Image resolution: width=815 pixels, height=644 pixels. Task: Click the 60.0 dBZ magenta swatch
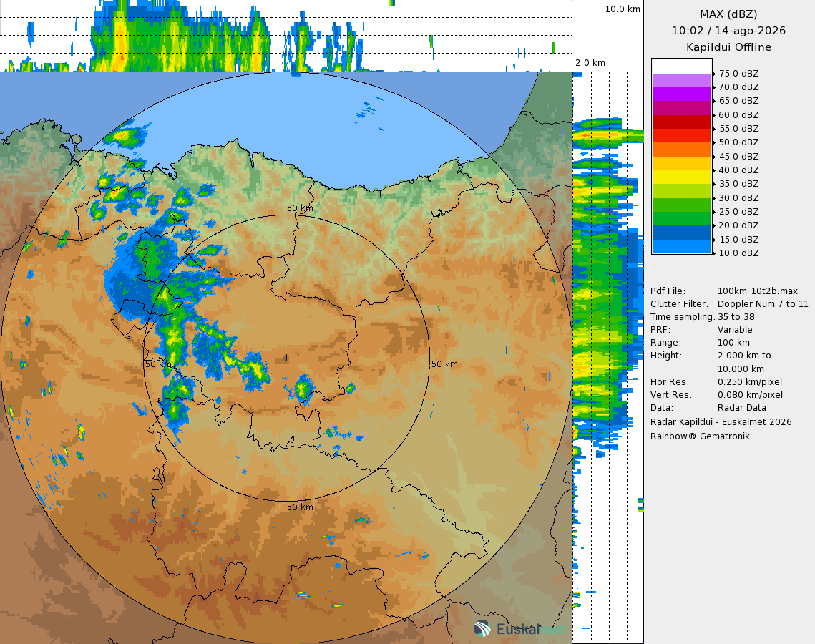681,108
